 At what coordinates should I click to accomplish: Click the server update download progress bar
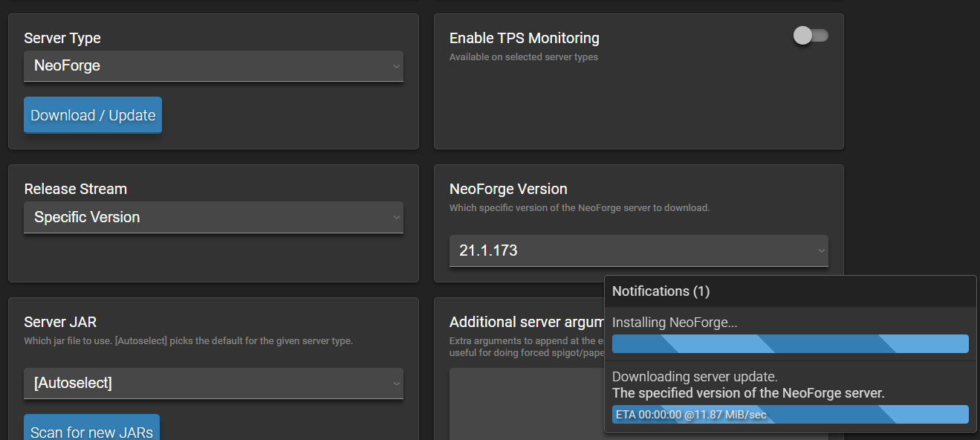point(791,415)
